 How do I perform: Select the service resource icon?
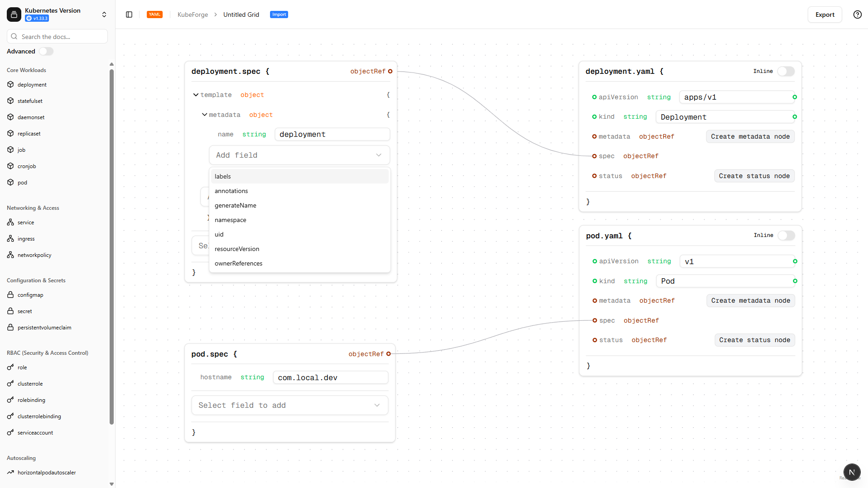click(x=10, y=222)
